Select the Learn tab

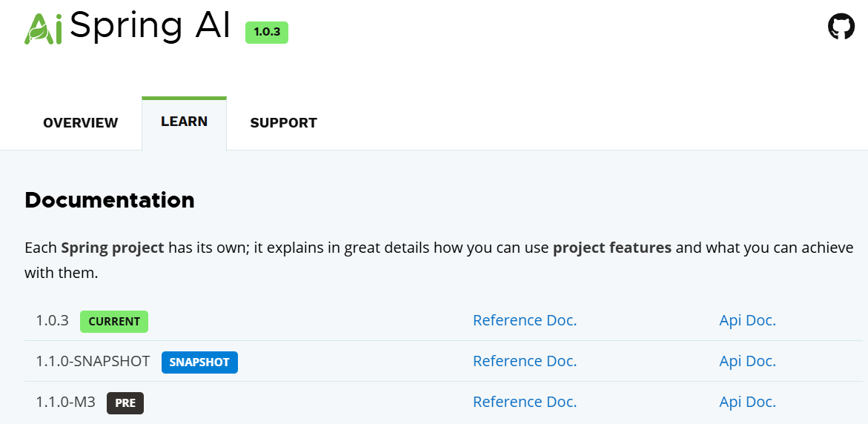184,122
